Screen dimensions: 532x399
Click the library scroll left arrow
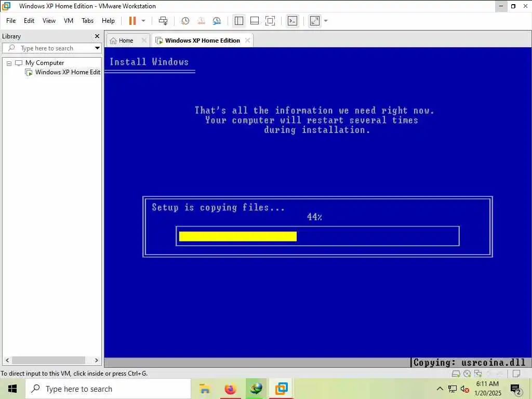coord(7,360)
